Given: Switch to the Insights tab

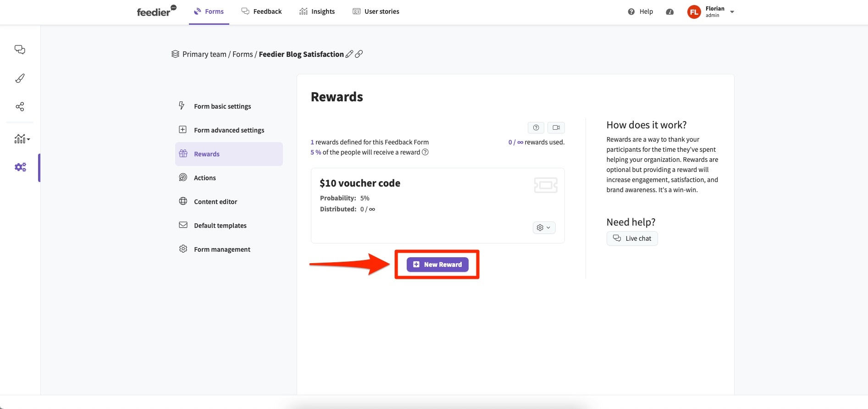Looking at the screenshot, I should pyautogui.click(x=317, y=11).
